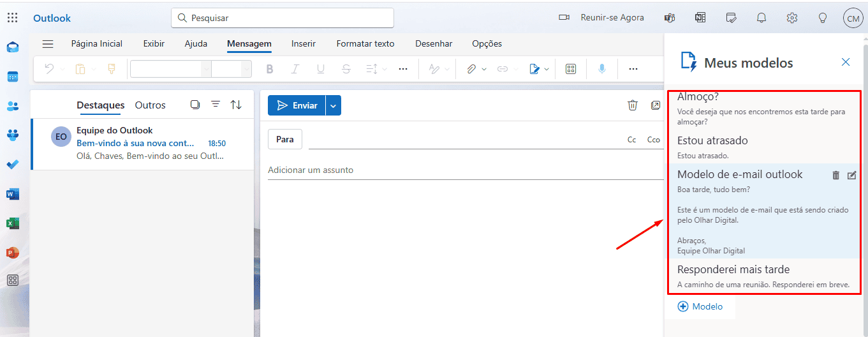Open more formatting options ellipsis

pos(403,69)
